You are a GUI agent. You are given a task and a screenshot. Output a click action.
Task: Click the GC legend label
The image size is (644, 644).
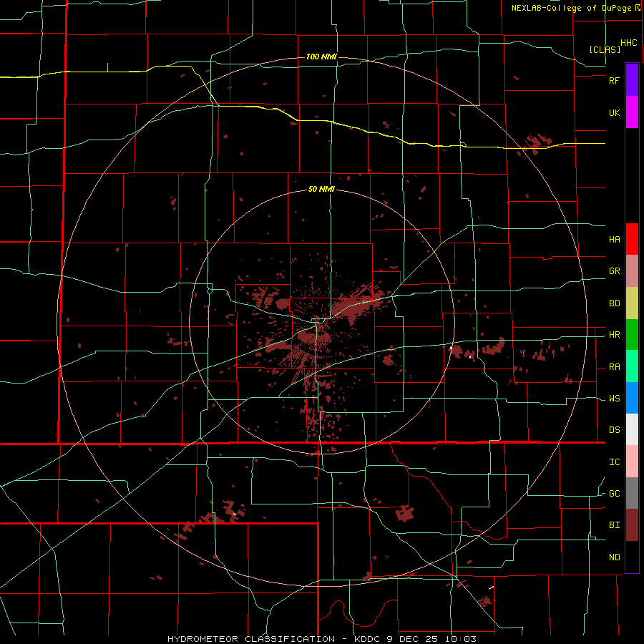click(614, 494)
